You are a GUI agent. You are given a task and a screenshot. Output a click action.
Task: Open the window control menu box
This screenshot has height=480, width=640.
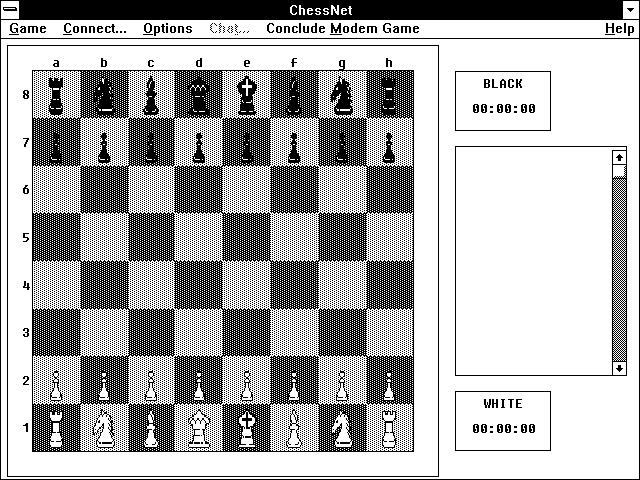(10, 9)
